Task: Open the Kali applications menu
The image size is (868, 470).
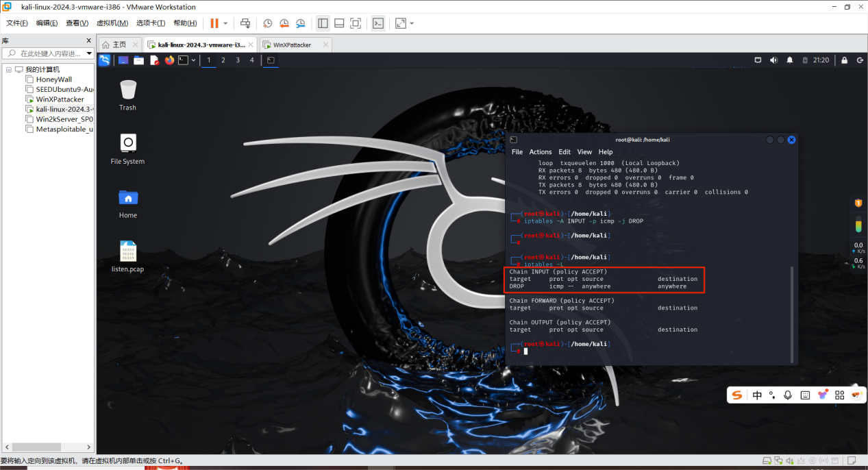Action: coord(104,60)
